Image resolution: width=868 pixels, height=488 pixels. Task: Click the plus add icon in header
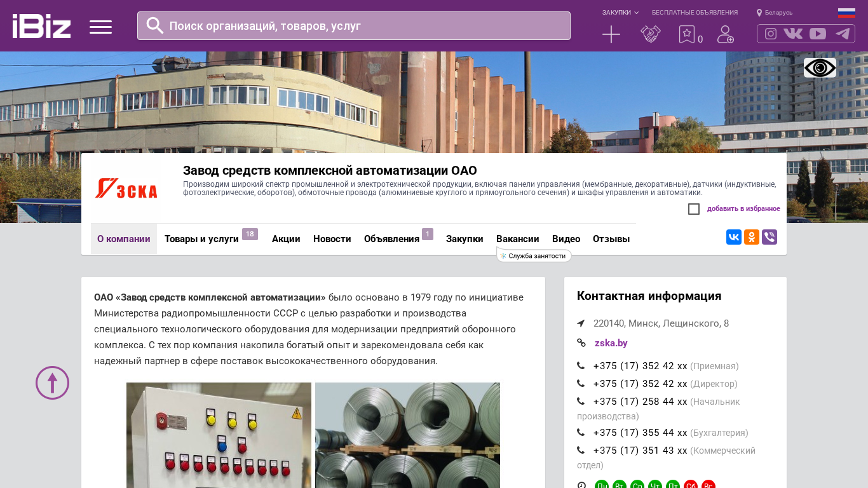(x=611, y=34)
